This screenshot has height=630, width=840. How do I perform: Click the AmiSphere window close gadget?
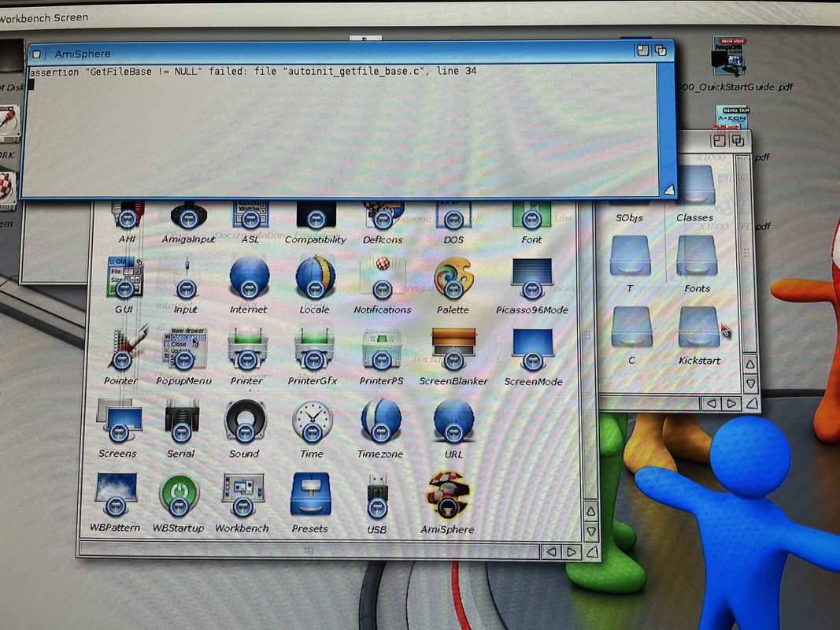point(36,54)
